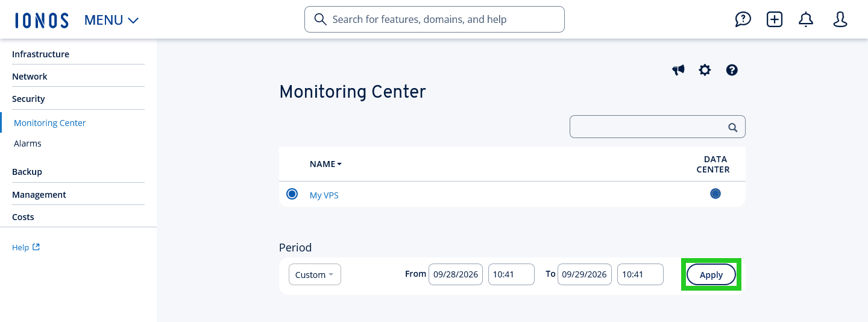This screenshot has width=868, height=322.
Task: Click the IONOS logo
Action: click(x=42, y=20)
